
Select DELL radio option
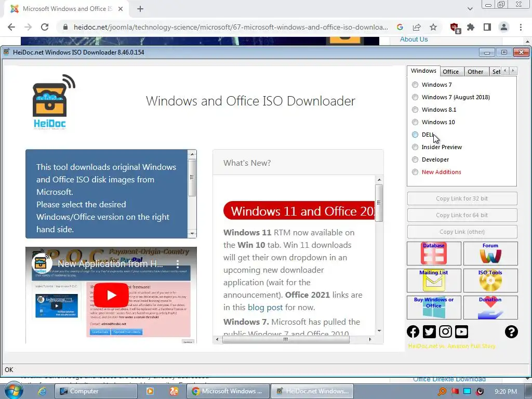pos(423,135)
